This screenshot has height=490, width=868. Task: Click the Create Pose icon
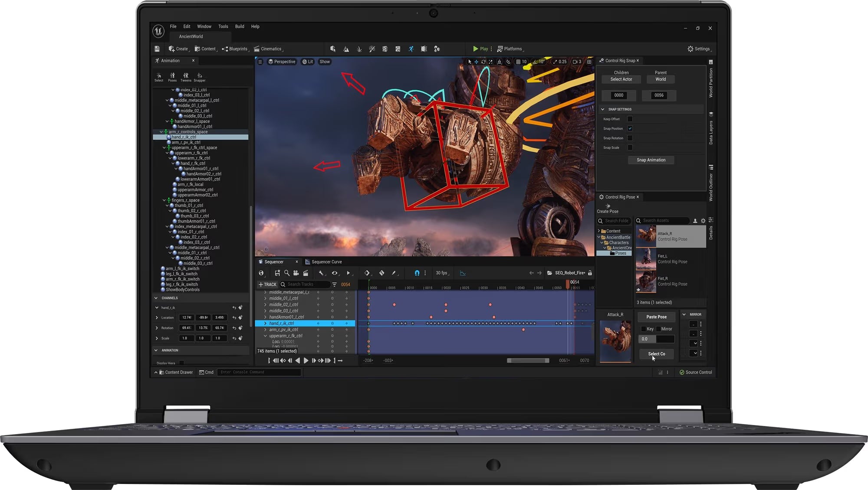(608, 206)
